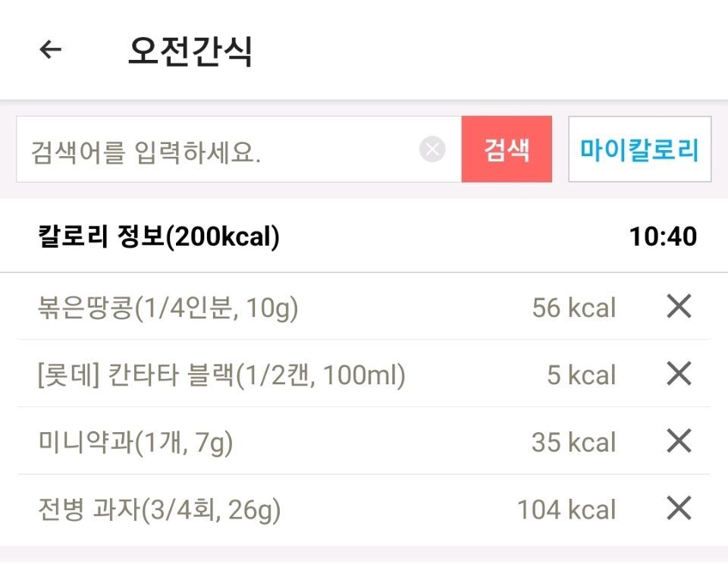Select the 볶은땅콩(1/4인분, 10g) food item

(168, 307)
